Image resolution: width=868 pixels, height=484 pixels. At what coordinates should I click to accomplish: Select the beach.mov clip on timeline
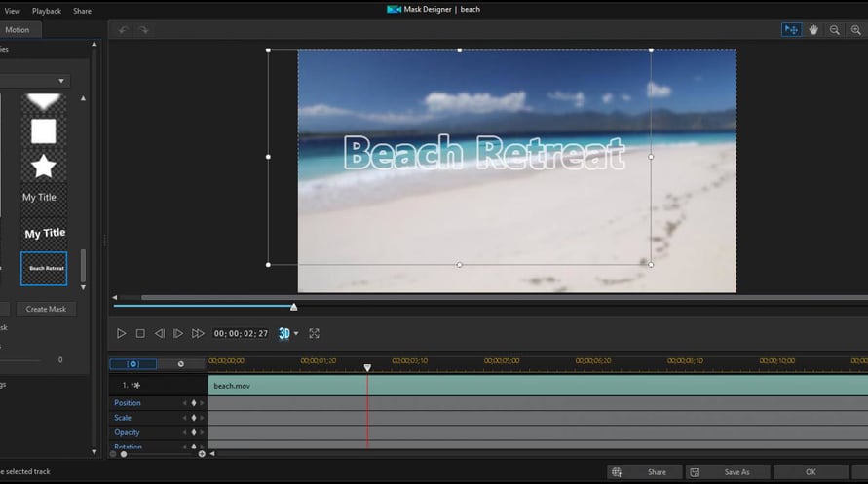pos(538,386)
